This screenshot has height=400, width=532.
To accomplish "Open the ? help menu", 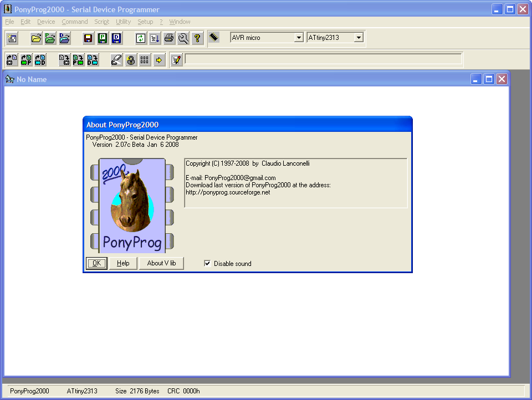I will (x=161, y=22).
